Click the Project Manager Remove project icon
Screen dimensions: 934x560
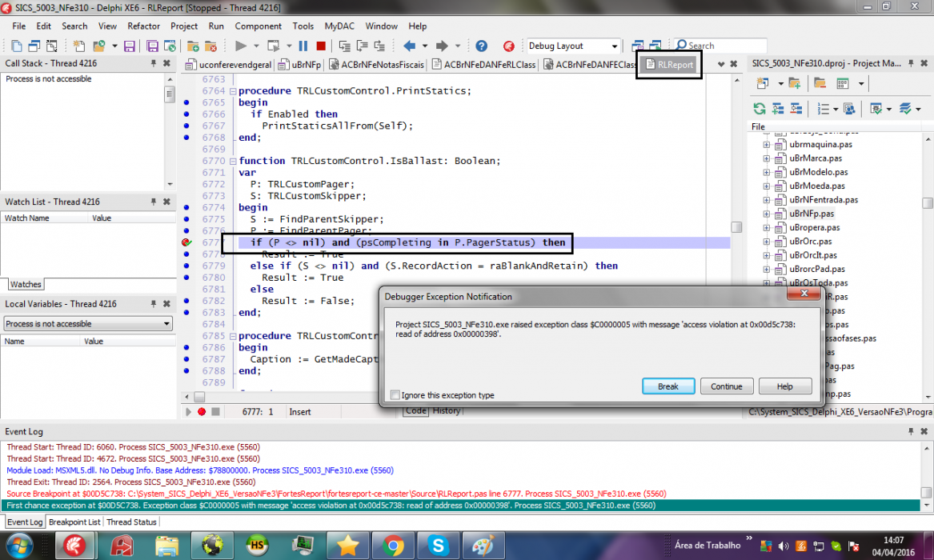[820, 83]
